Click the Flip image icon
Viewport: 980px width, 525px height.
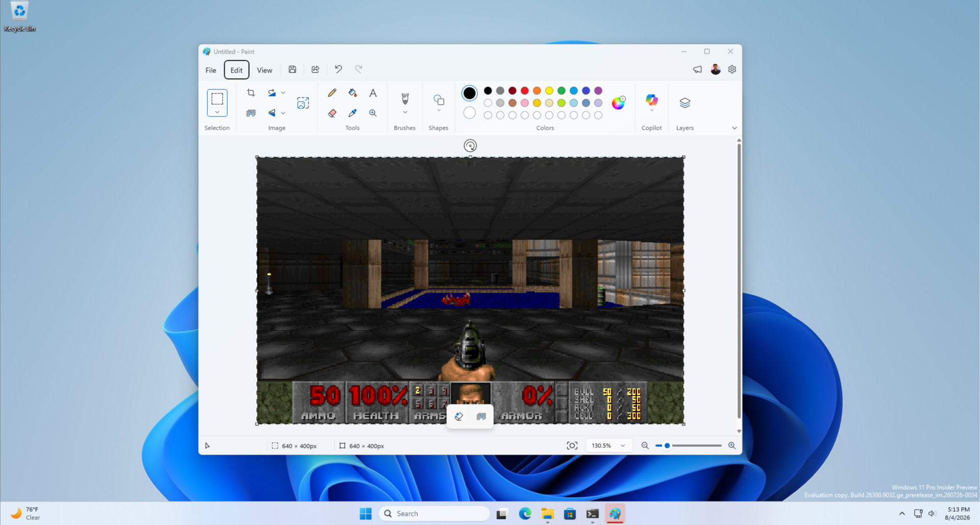272,113
